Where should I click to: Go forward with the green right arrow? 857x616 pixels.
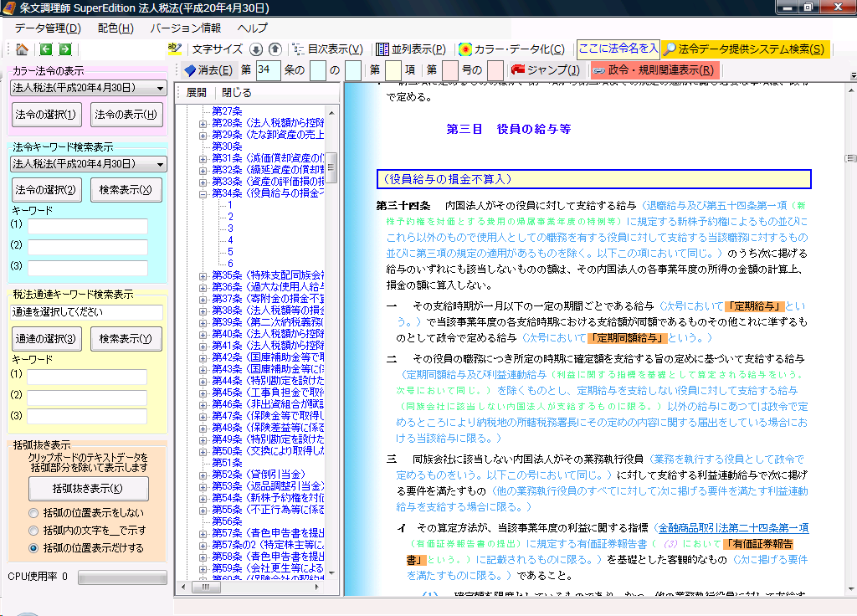[65, 49]
